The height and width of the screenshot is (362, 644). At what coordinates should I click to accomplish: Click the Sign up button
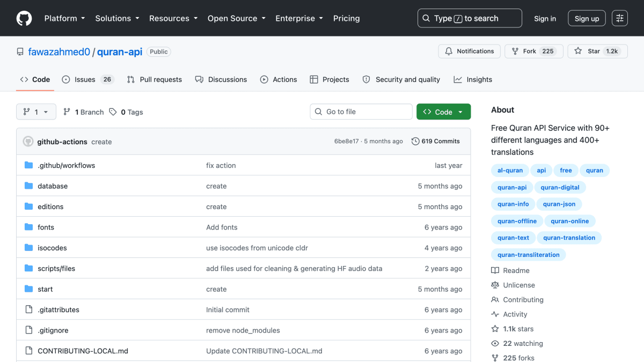[x=587, y=18]
